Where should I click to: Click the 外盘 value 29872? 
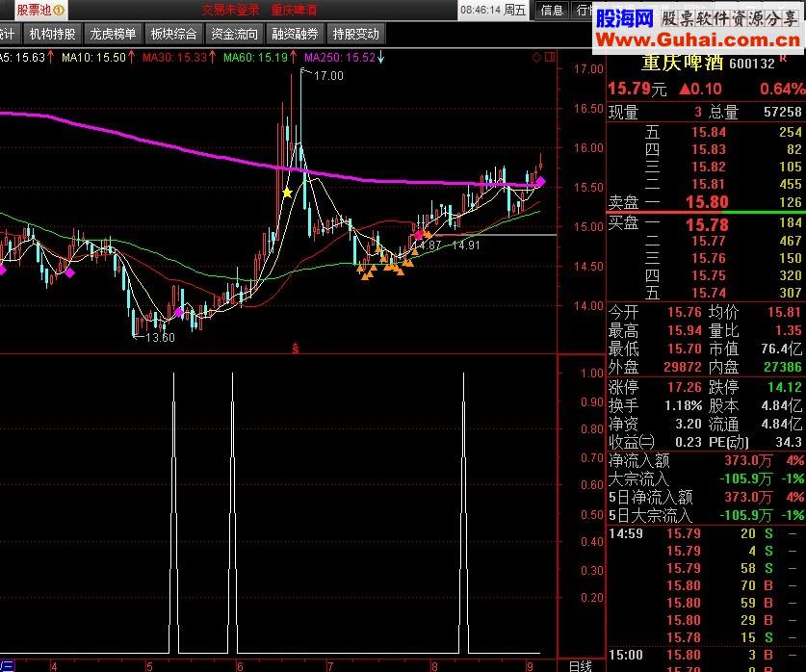682,367
